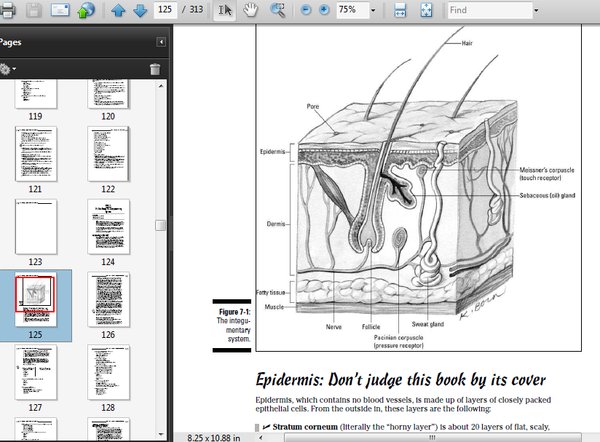Click the 'Figure 7-1' caption label

pyautogui.click(x=235, y=312)
